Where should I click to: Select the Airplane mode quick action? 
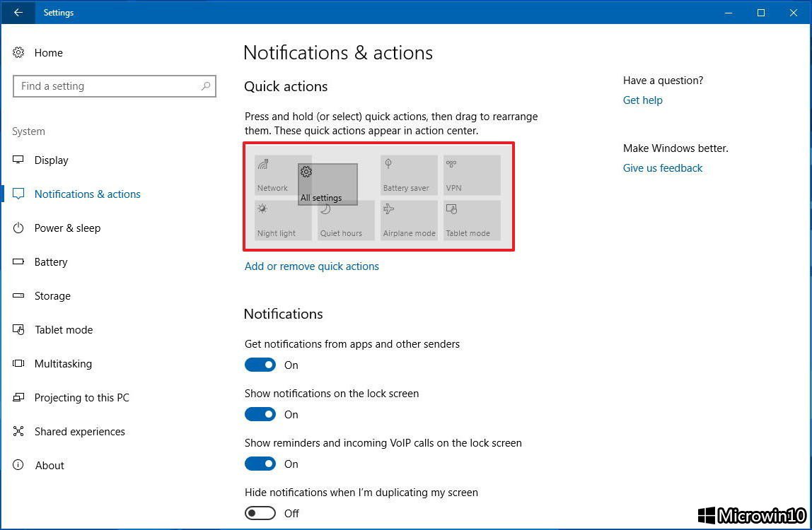click(x=409, y=220)
